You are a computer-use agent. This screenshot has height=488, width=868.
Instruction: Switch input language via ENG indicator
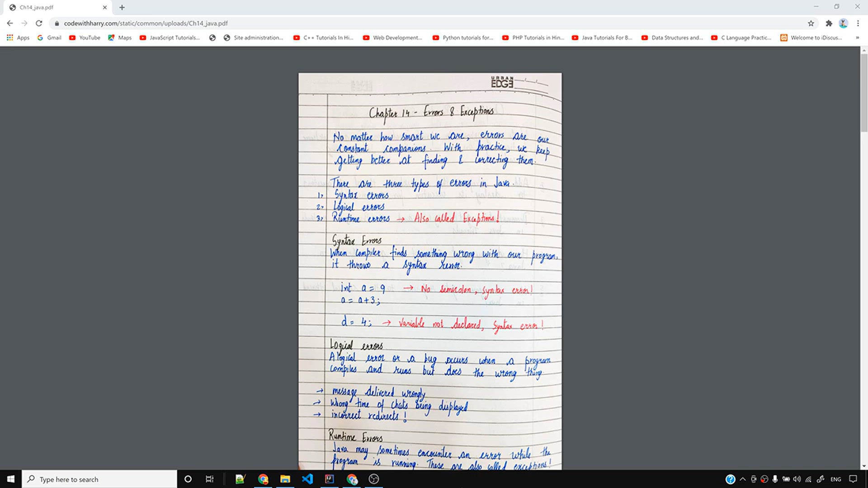[835, 479]
